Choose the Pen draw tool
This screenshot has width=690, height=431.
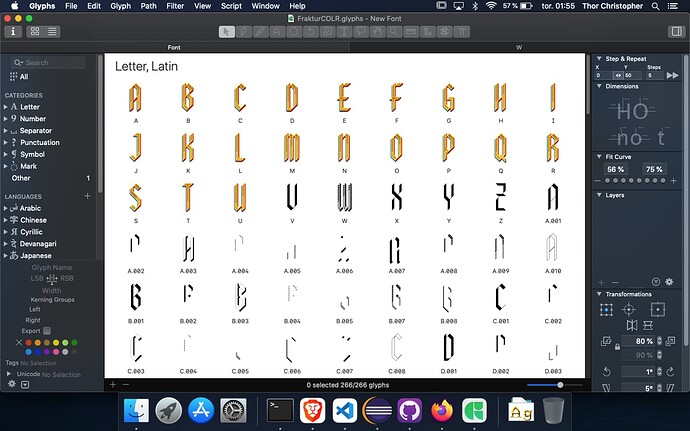243,32
